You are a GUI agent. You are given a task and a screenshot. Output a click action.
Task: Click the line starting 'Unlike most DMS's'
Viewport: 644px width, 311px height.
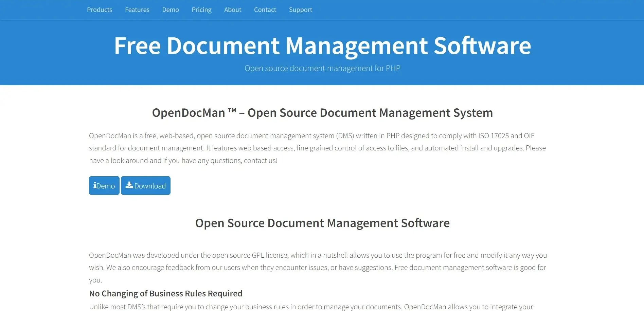click(311, 307)
